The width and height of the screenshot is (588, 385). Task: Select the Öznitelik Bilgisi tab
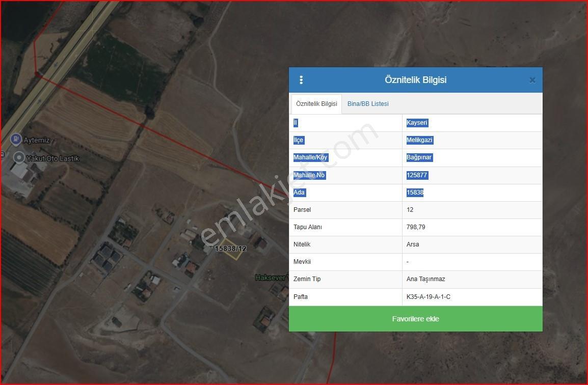316,104
